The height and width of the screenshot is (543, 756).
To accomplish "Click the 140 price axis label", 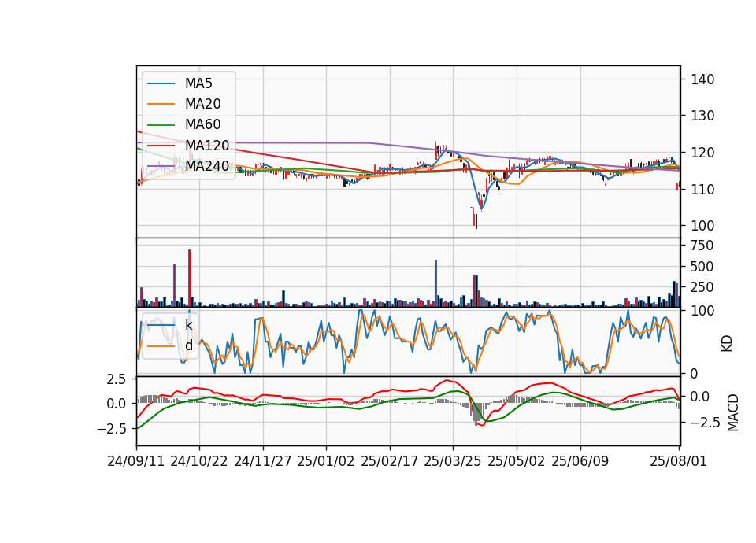I will [x=702, y=79].
